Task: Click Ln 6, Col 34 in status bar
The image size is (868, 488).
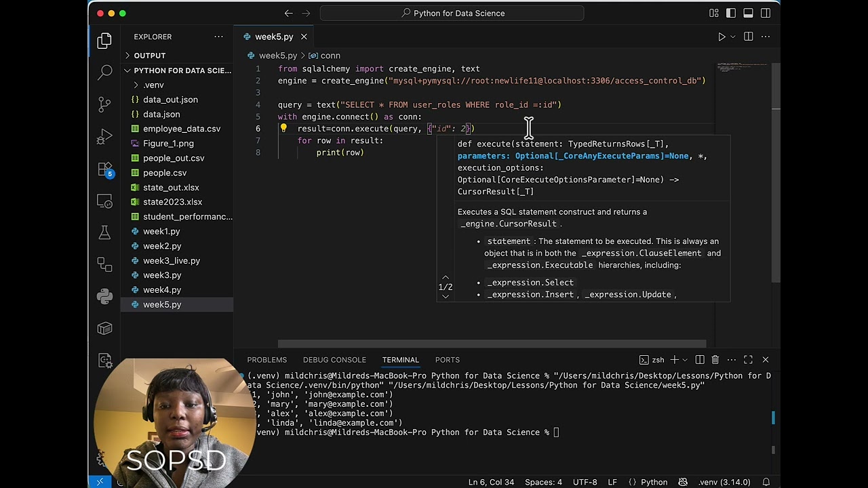Action: (491, 482)
